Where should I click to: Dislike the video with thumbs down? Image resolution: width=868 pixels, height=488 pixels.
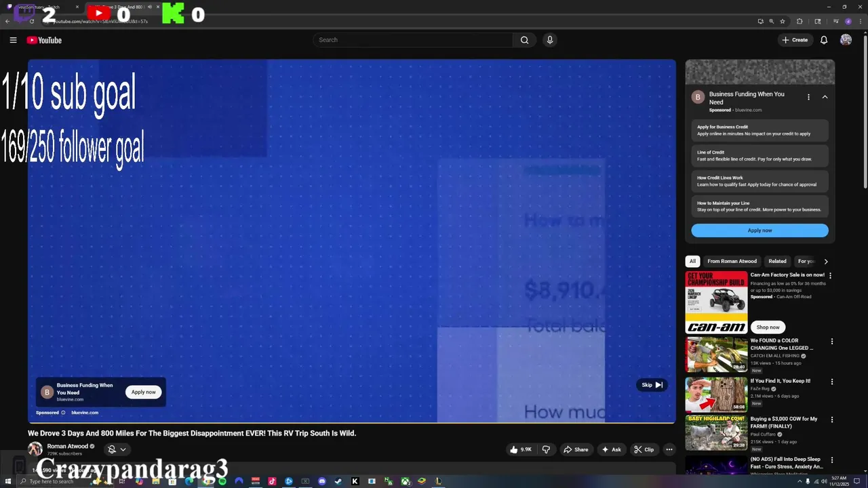point(546,449)
